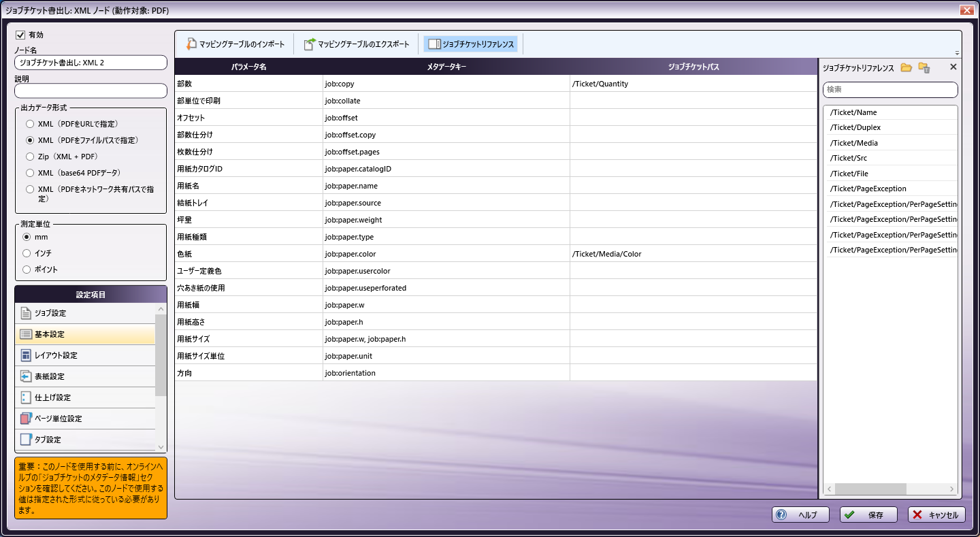Open the toolbar overflow arrow at right edge
Viewport: 980px width, 537px height.
point(957,53)
